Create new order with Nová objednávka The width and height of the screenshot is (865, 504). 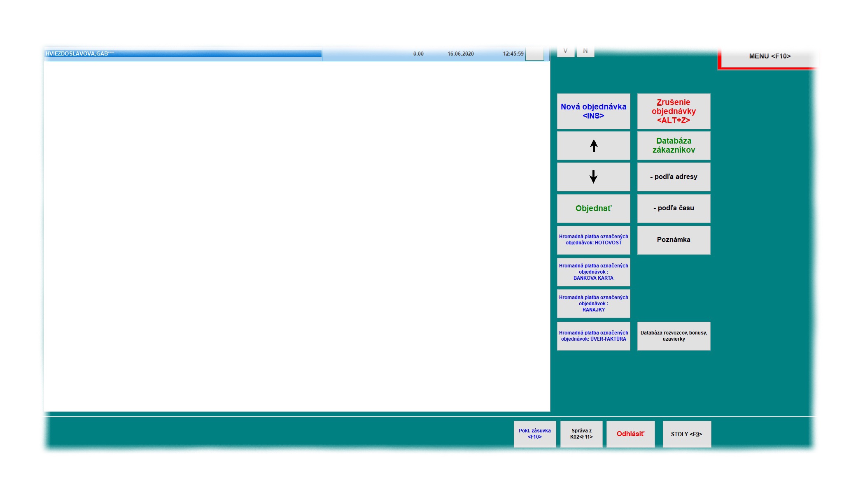[593, 111]
